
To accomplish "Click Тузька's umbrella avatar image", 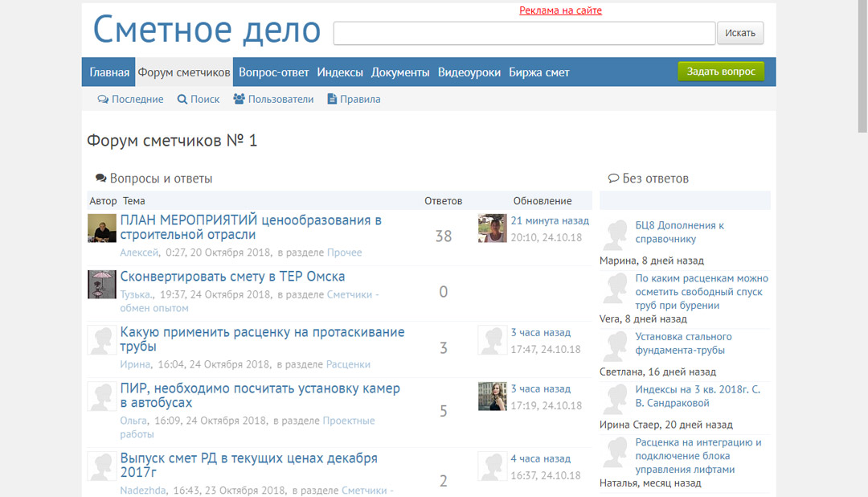I will [x=102, y=284].
